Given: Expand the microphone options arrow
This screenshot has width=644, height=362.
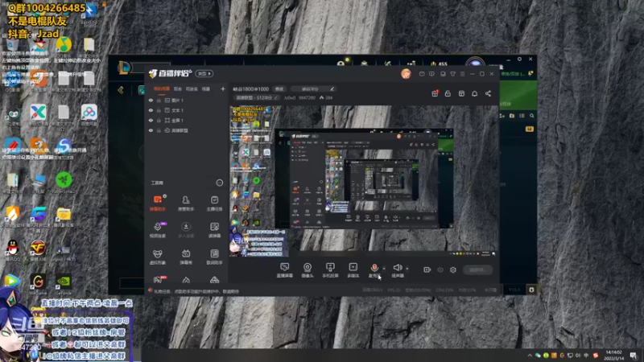Looking at the screenshot, I should (384, 269).
